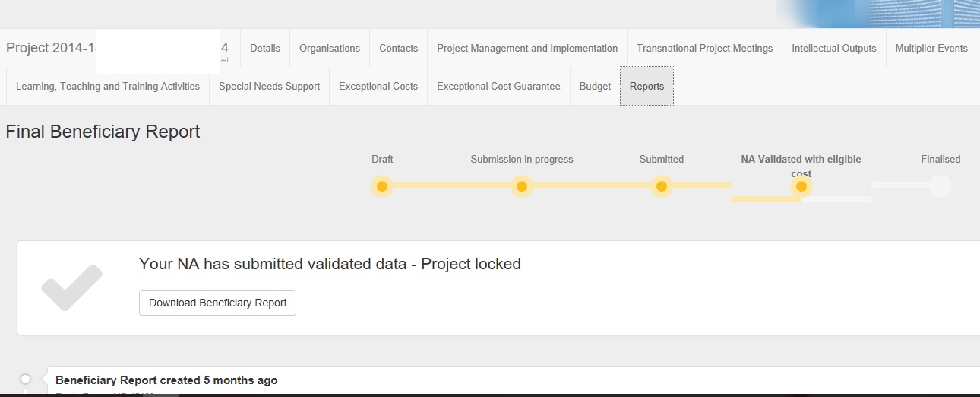This screenshot has height=397, width=980.
Task: Open the Beneficiary Report created 5 months ago entry
Action: click(x=166, y=380)
